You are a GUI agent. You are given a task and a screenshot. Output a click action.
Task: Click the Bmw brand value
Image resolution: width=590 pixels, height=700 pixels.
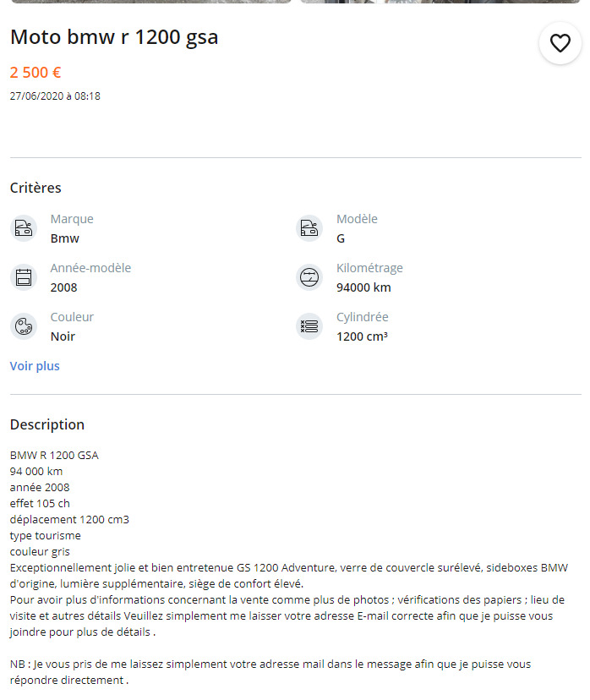coord(65,238)
